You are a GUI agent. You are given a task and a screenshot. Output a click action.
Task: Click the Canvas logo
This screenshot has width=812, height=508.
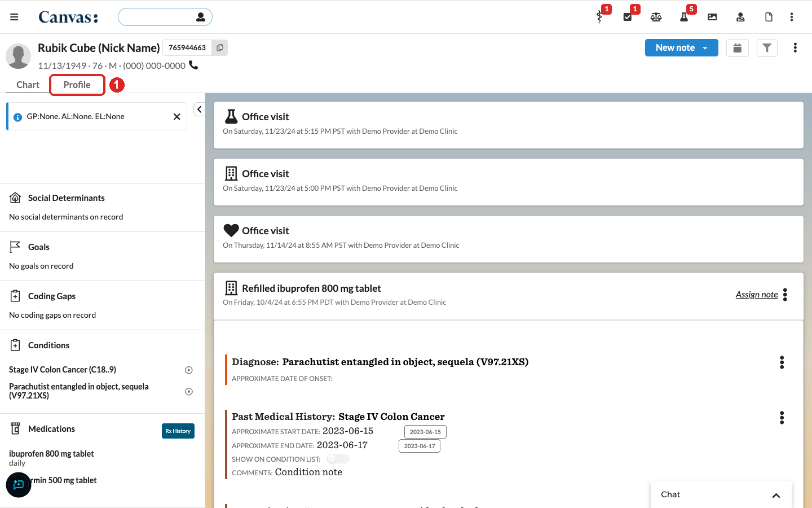pyautogui.click(x=68, y=17)
